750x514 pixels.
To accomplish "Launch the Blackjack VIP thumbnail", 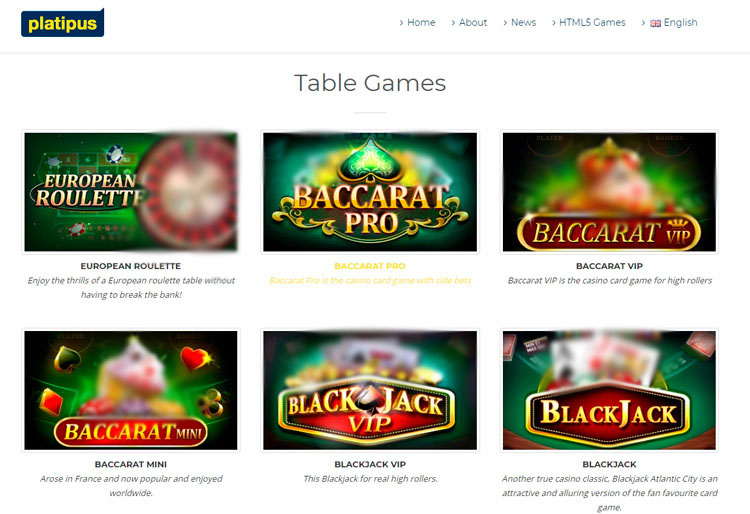I will tap(370, 390).
